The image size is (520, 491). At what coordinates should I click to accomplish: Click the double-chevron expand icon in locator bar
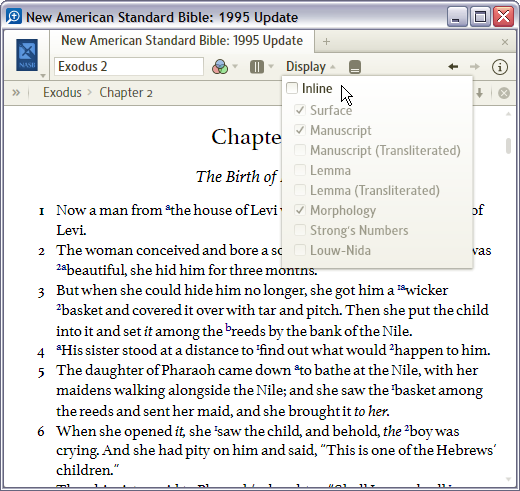16,92
